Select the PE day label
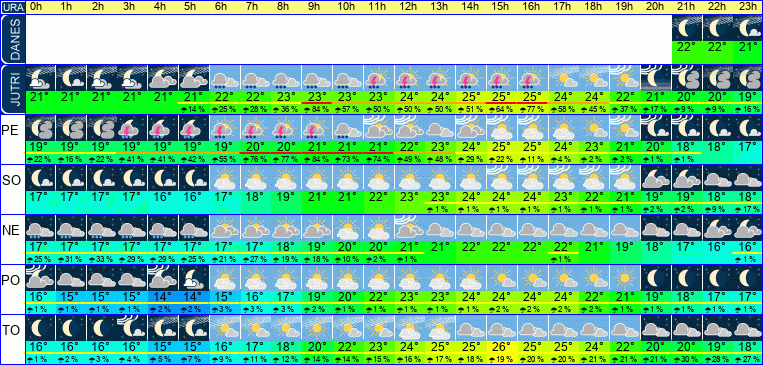The width and height of the screenshot is (763, 365). [x=10, y=130]
